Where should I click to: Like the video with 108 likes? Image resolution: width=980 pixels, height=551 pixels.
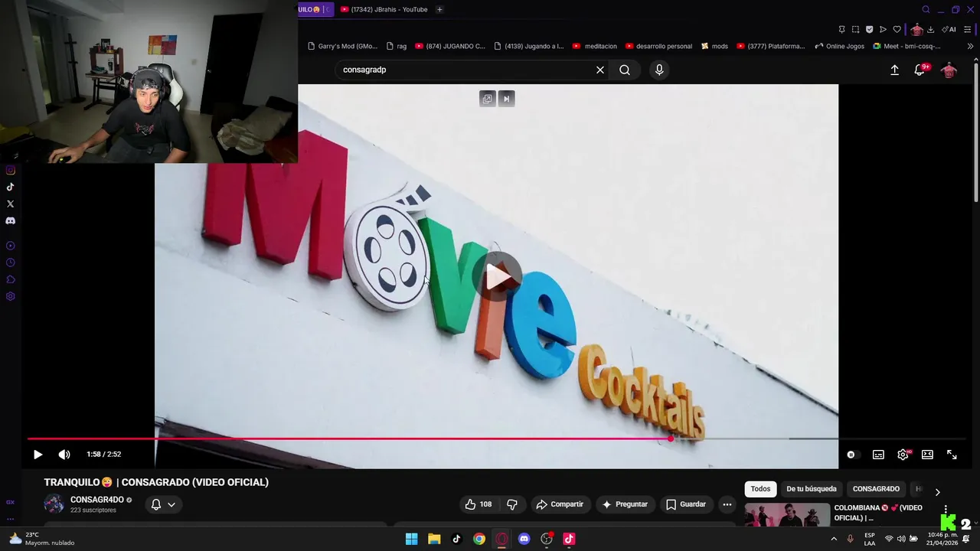tap(478, 504)
